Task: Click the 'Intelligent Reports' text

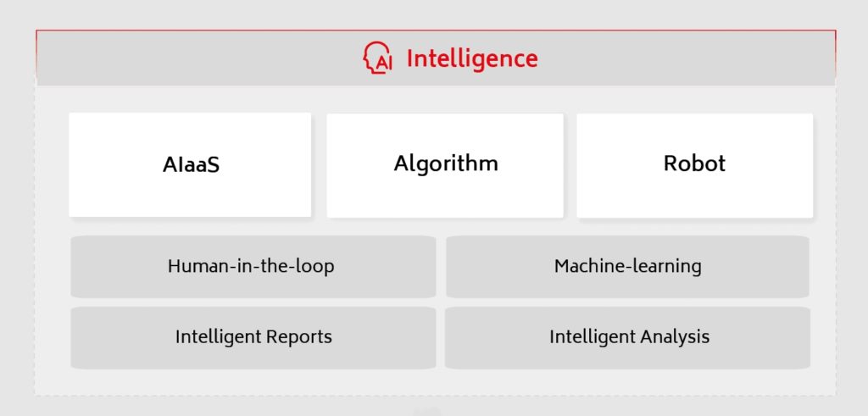Action: pos(253,336)
